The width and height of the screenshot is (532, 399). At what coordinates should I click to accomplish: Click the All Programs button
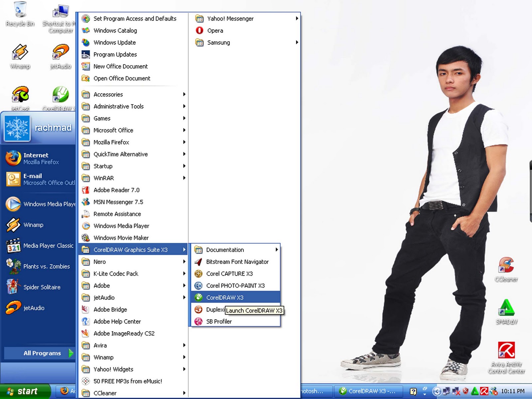click(x=42, y=353)
